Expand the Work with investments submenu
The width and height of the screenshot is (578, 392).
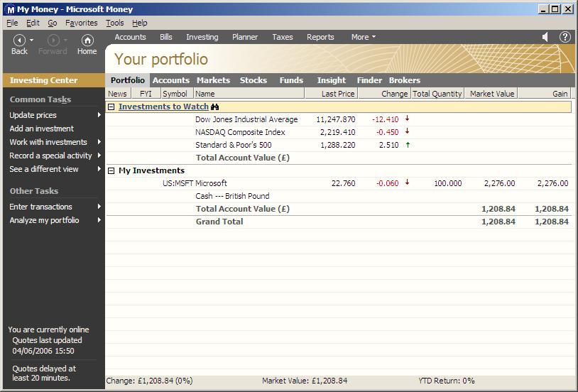click(x=99, y=142)
